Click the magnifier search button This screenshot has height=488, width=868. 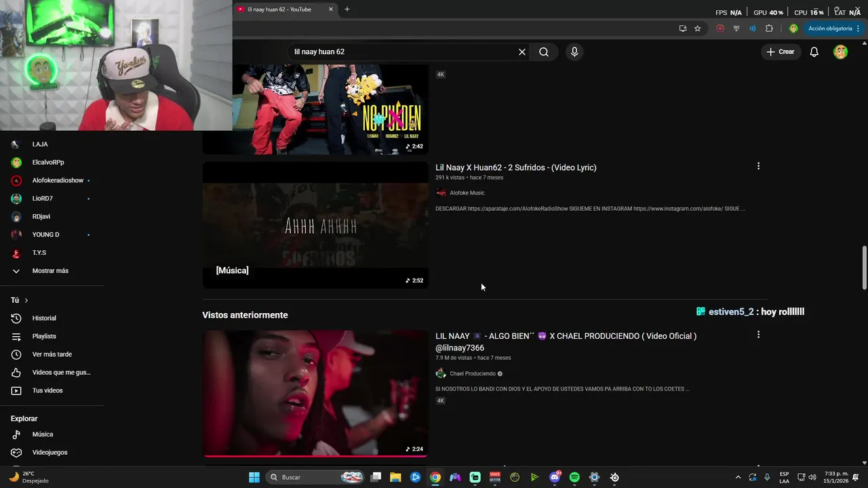click(544, 52)
